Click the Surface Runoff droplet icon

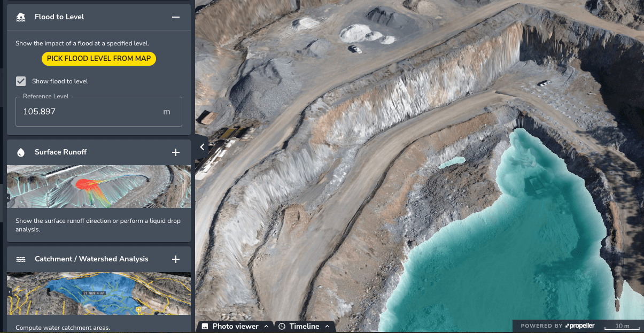click(x=21, y=152)
